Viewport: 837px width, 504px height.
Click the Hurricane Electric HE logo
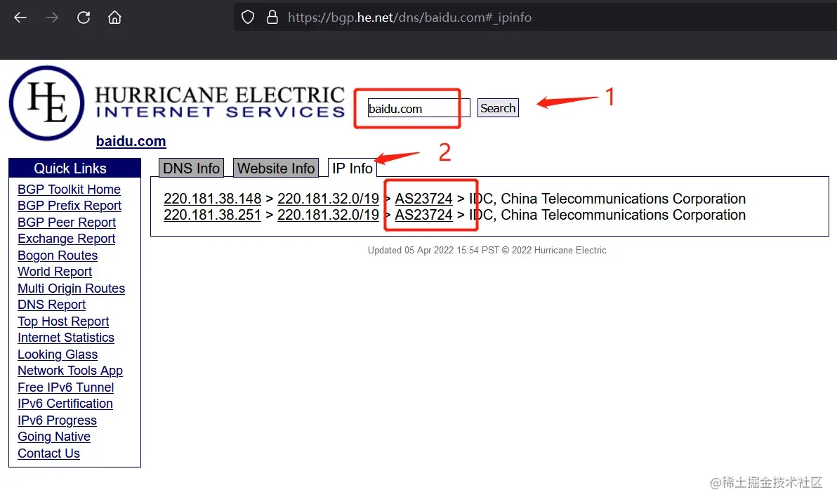tap(46, 103)
